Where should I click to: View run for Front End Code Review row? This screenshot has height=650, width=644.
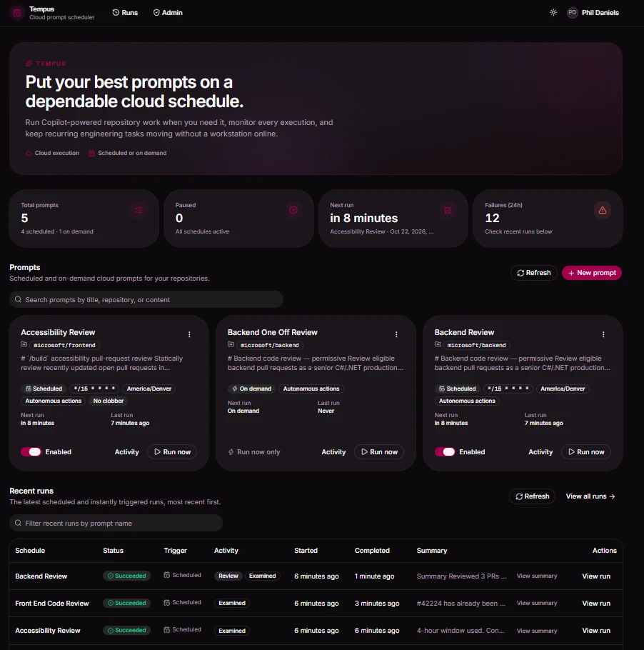(x=596, y=604)
